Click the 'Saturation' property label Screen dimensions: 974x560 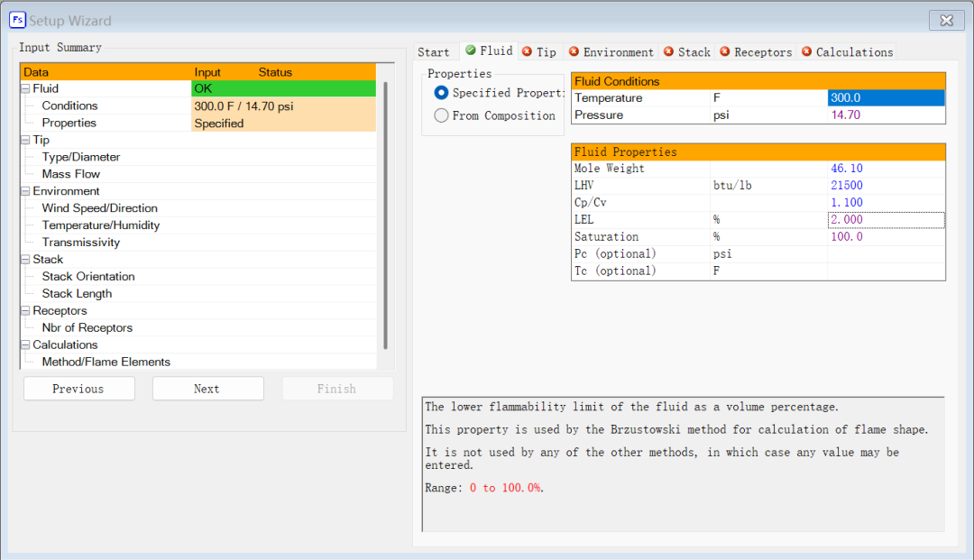coord(606,236)
